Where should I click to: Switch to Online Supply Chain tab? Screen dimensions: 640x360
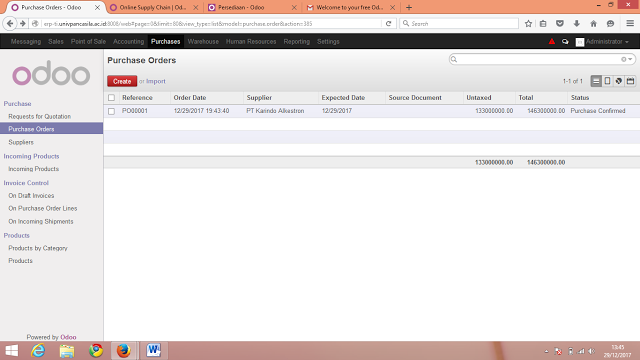pyautogui.click(x=153, y=7)
